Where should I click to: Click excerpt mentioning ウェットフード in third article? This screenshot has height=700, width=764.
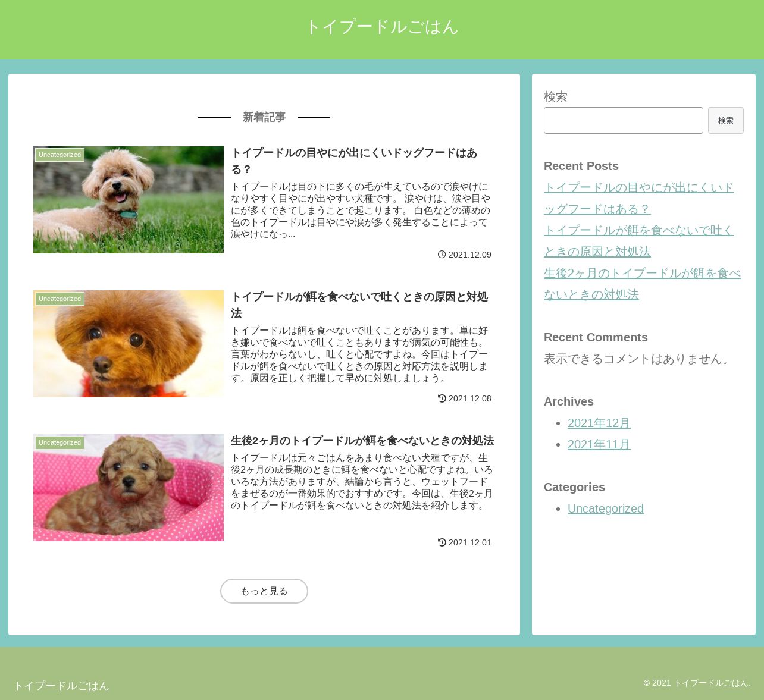[362, 482]
